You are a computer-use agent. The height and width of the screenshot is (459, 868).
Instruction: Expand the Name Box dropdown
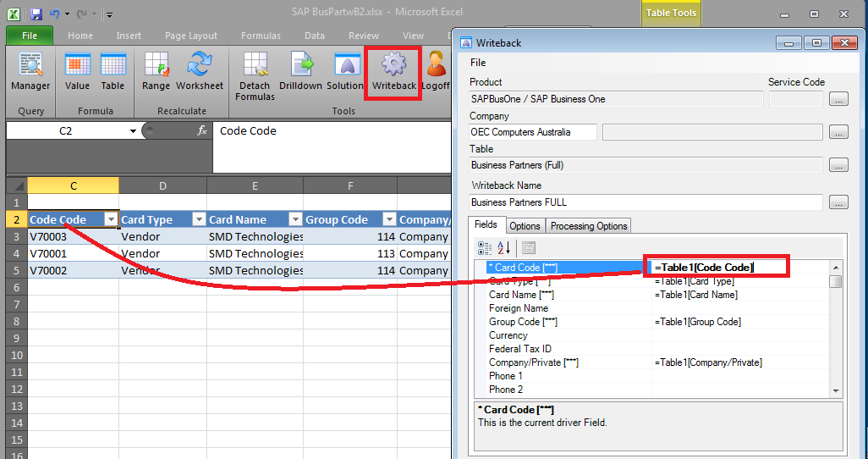[x=133, y=130]
